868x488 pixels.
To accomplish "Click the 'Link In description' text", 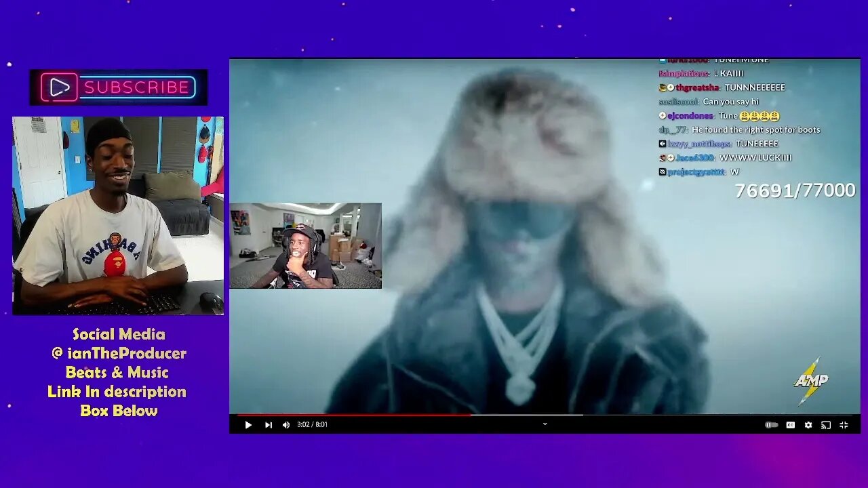I will pyautogui.click(x=117, y=391).
